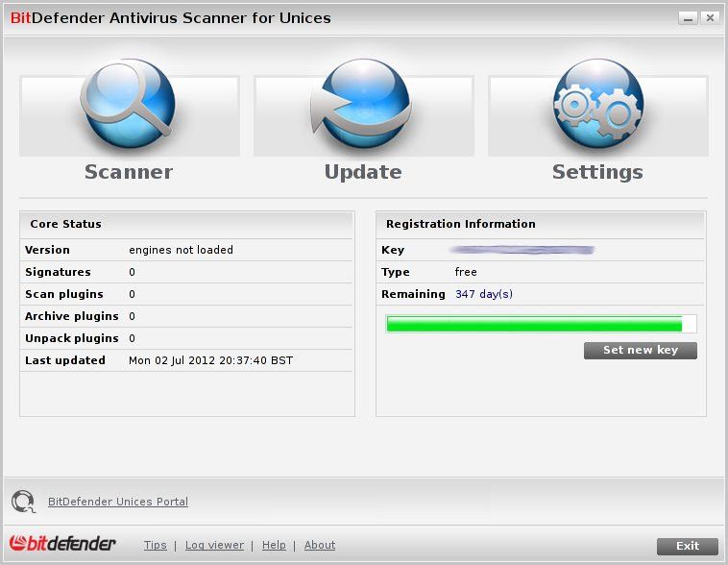Click the '347 day(s)' remaining value
The width and height of the screenshot is (728, 565).
(484, 294)
